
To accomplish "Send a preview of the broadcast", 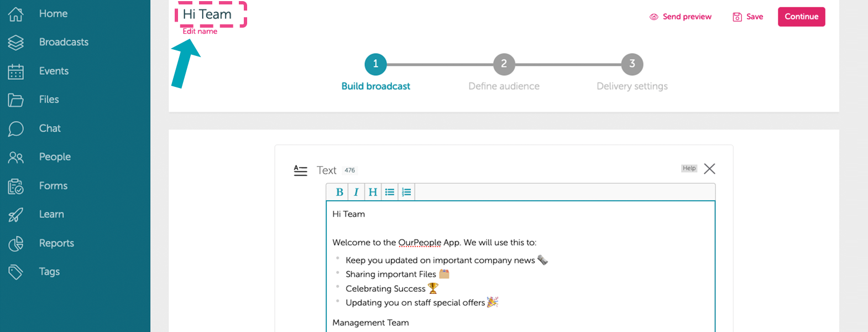I will 687,17.
